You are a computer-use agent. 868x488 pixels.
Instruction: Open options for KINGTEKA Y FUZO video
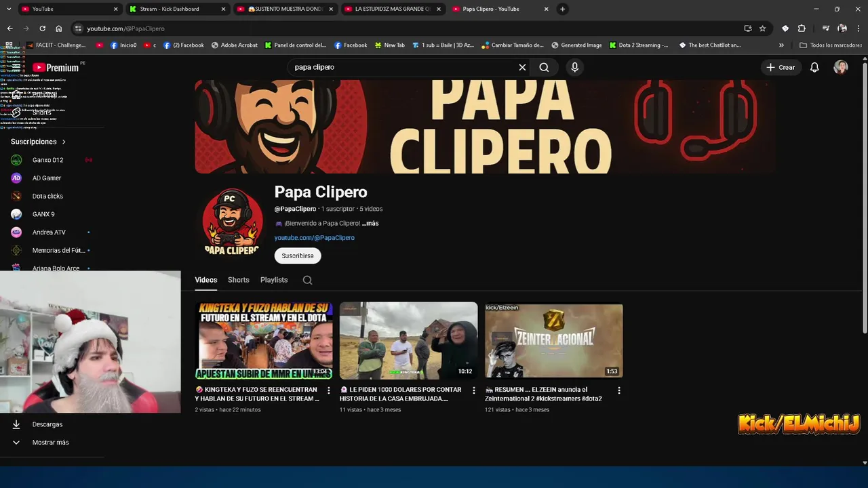[329, 390]
